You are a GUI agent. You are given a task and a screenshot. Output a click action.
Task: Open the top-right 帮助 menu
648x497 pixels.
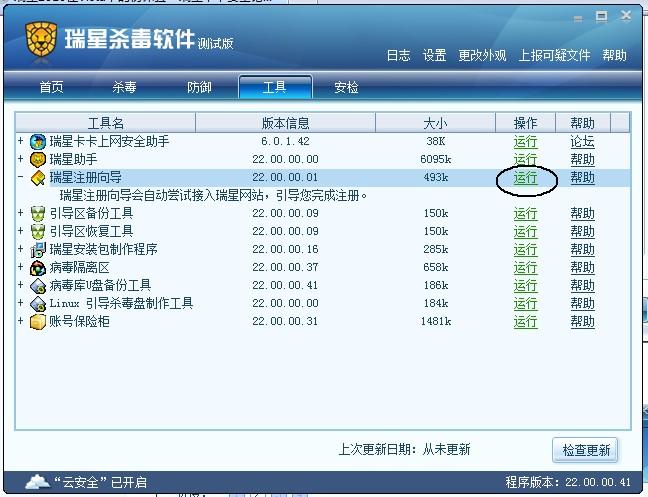point(615,55)
